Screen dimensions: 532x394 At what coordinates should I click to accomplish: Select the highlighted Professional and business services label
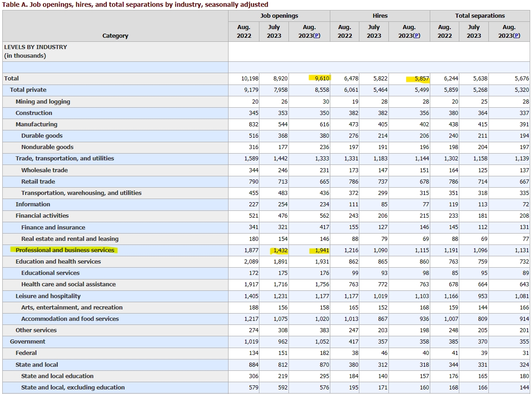(65, 250)
